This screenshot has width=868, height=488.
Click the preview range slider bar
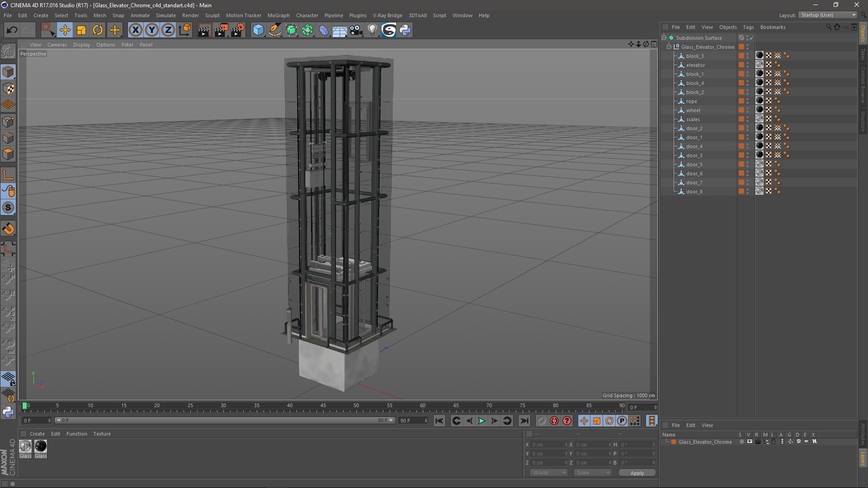coord(225,421)
